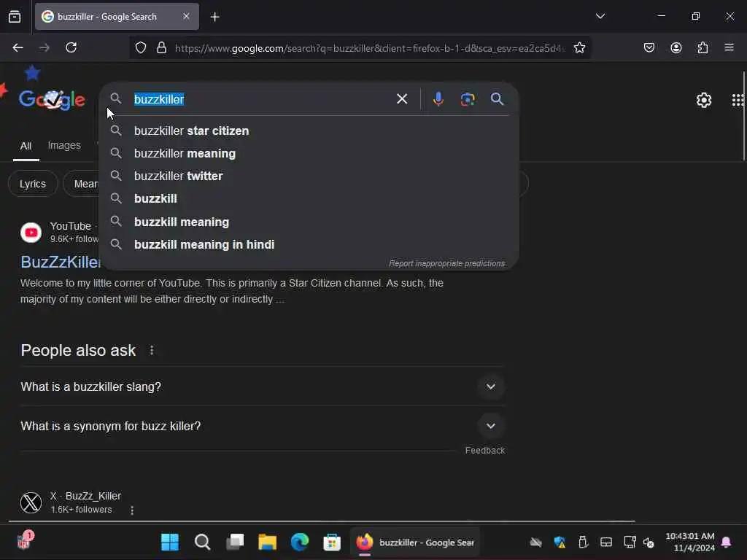Open a new tab
Image resolution: width=747 pixels, height=560 pixels.
tap(215, 17)
